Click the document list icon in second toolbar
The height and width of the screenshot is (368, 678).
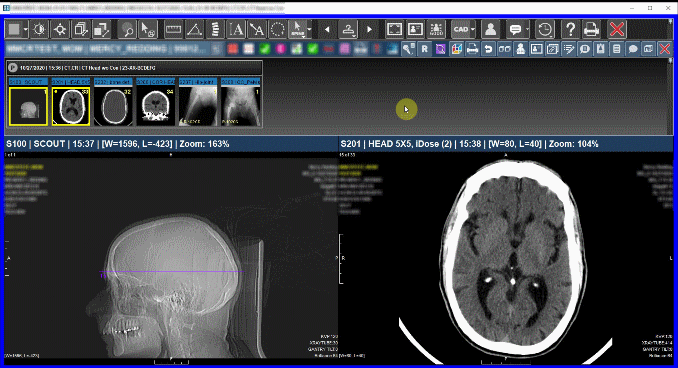617,49
